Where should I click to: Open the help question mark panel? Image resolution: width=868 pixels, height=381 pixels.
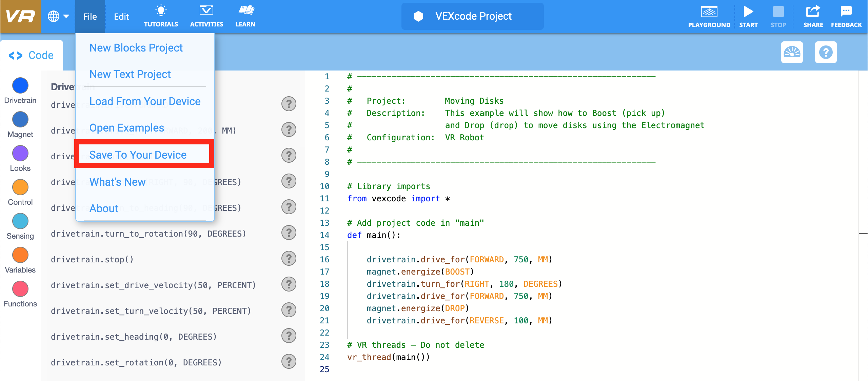(826, 52)
